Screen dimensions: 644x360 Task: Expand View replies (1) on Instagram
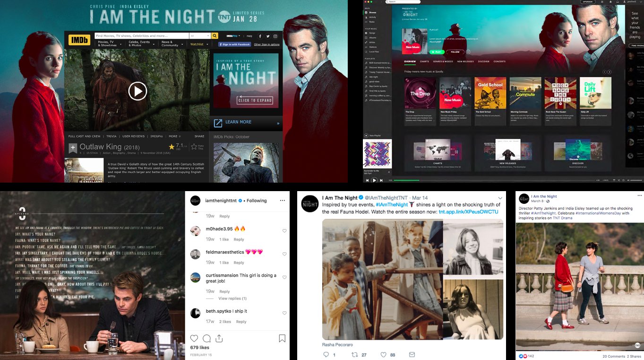tap(232, 299)
